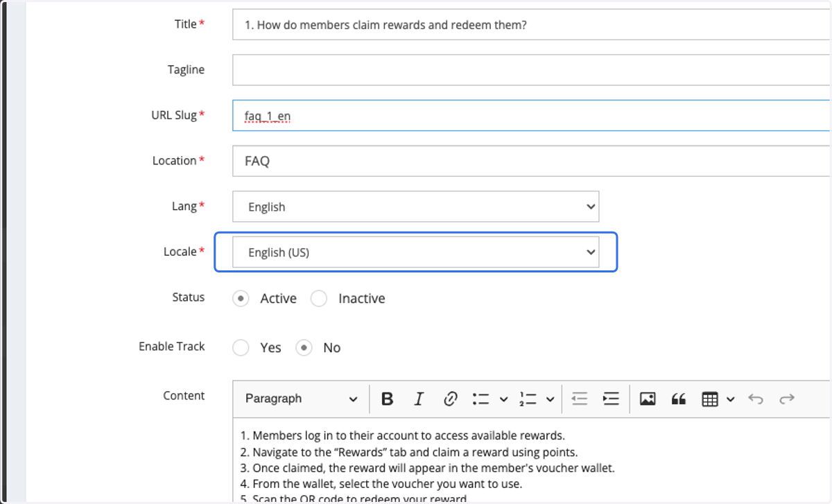Set Enable Track to No
The width and height of the screenshot is (832, 504).
pyautogui.click(x=304, y=348)
